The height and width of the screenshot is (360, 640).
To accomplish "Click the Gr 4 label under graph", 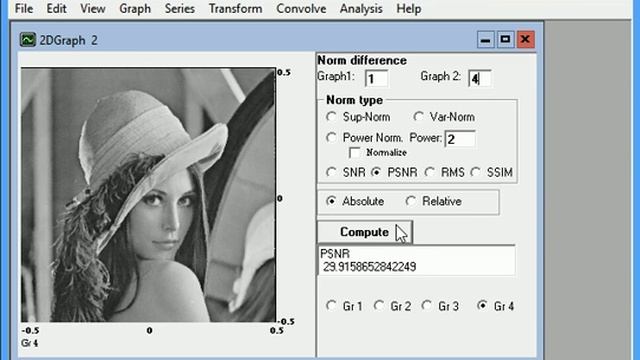I will 29,343.
